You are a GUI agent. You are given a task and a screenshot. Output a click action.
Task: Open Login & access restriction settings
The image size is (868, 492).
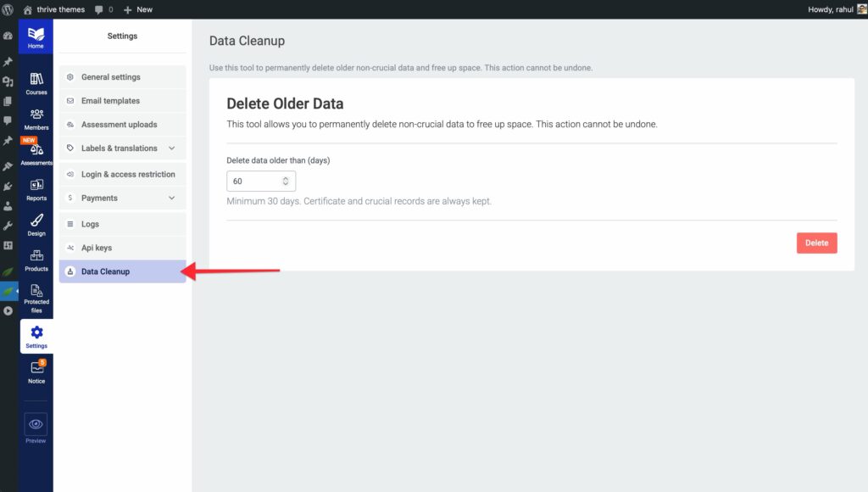click(x=128, y=175)
